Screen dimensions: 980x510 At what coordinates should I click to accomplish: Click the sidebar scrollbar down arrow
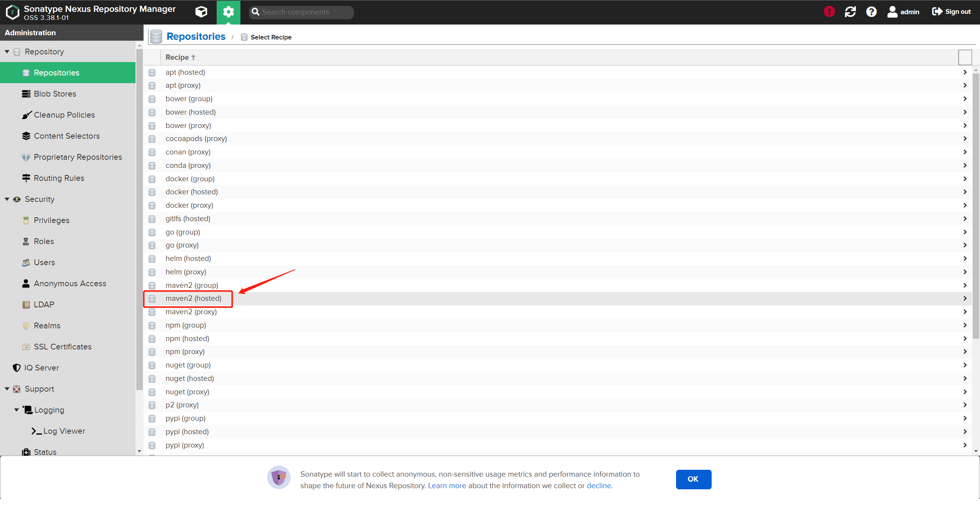(x=139, y=451)
